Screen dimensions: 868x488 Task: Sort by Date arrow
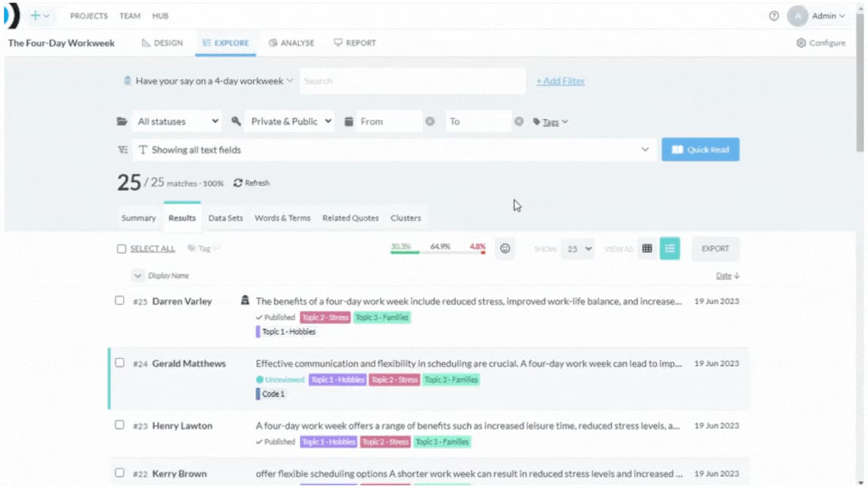coord(738,276)
